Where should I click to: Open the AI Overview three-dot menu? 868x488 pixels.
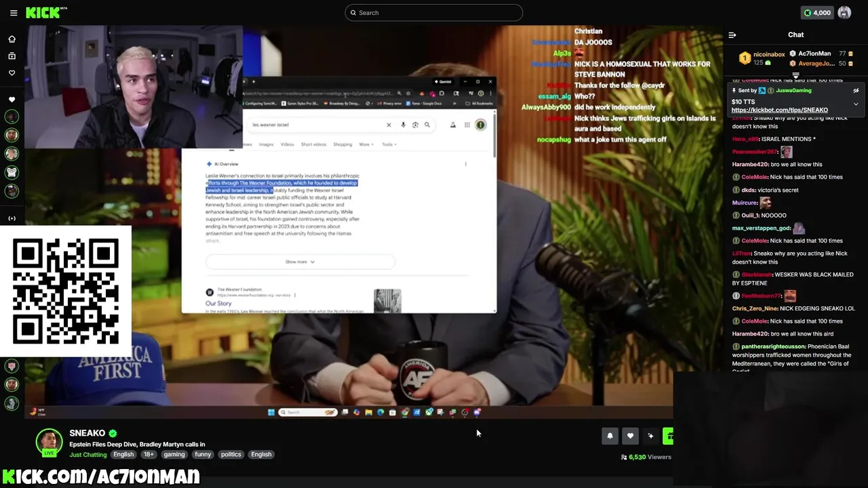pos(465,164)
